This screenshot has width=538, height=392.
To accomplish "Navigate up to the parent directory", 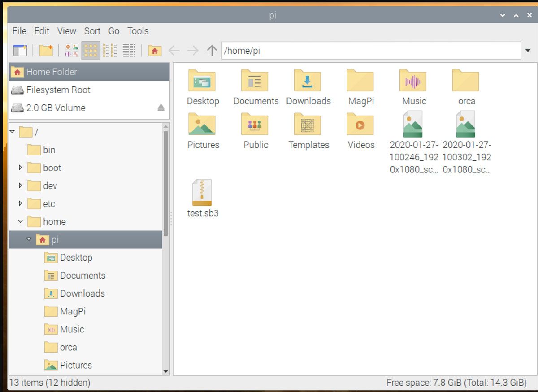I will pos(211,50).
